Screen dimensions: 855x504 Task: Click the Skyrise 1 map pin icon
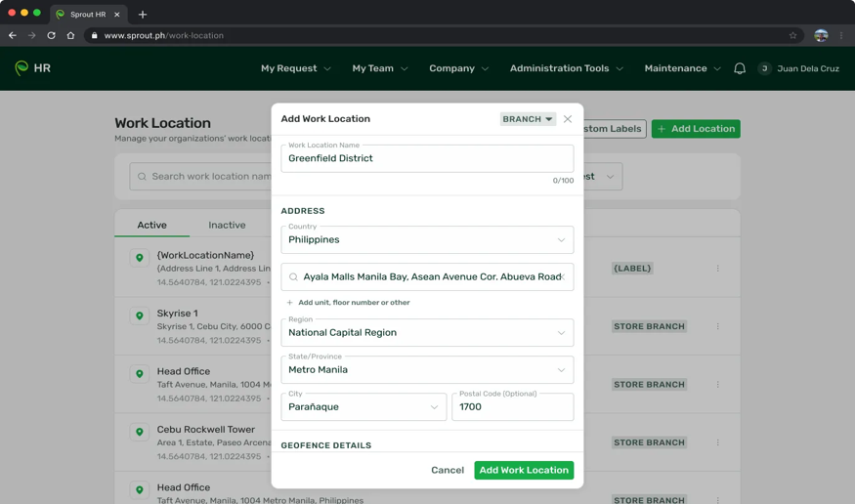tap(140, 315)
